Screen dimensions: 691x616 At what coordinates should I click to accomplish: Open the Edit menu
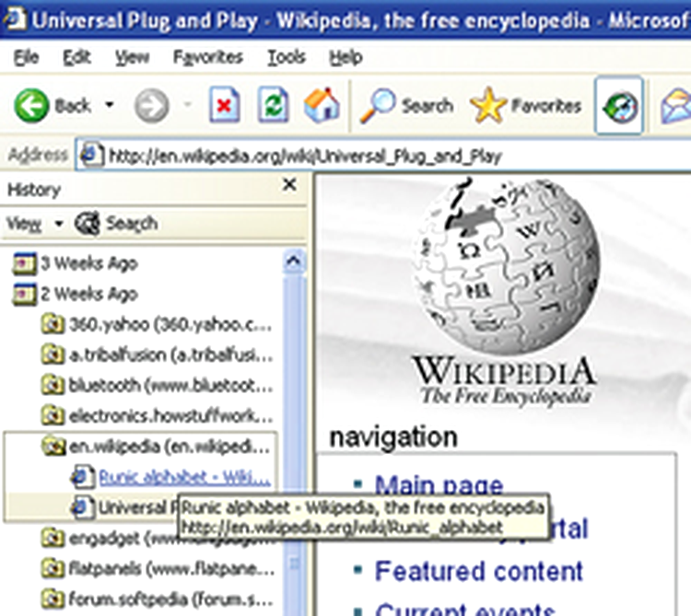pyautogui.click(x=76, y=57)
